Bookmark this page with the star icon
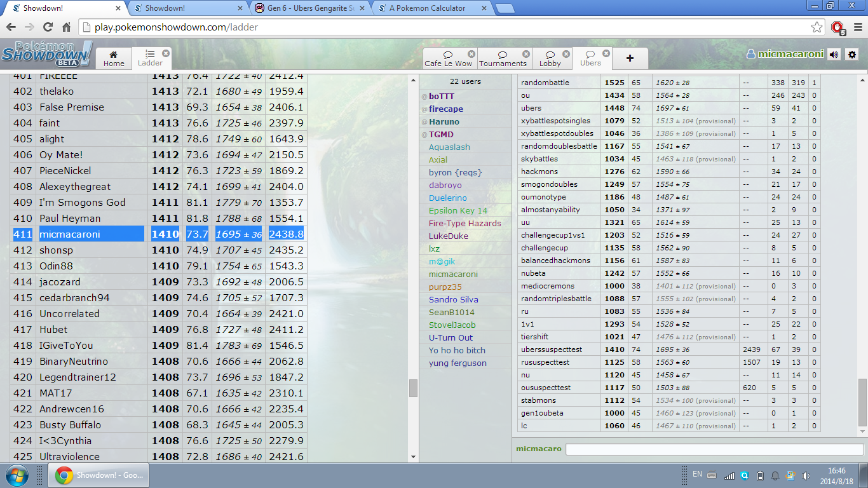This screenshot has height=488, width=868. click(817, 27)
